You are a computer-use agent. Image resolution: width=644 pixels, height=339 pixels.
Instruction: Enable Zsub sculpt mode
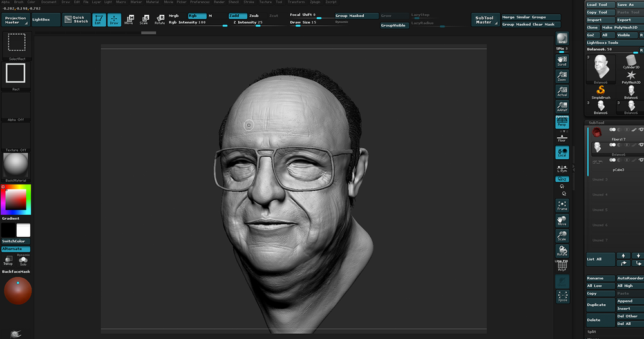[254, 15]
